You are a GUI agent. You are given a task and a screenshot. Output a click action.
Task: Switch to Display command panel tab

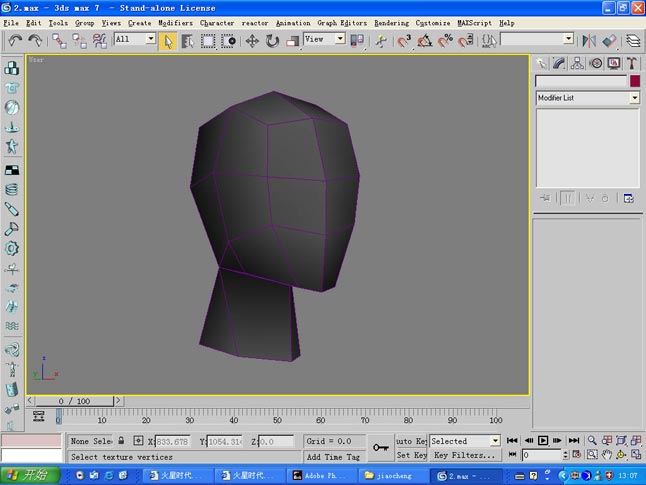point(614,63)
